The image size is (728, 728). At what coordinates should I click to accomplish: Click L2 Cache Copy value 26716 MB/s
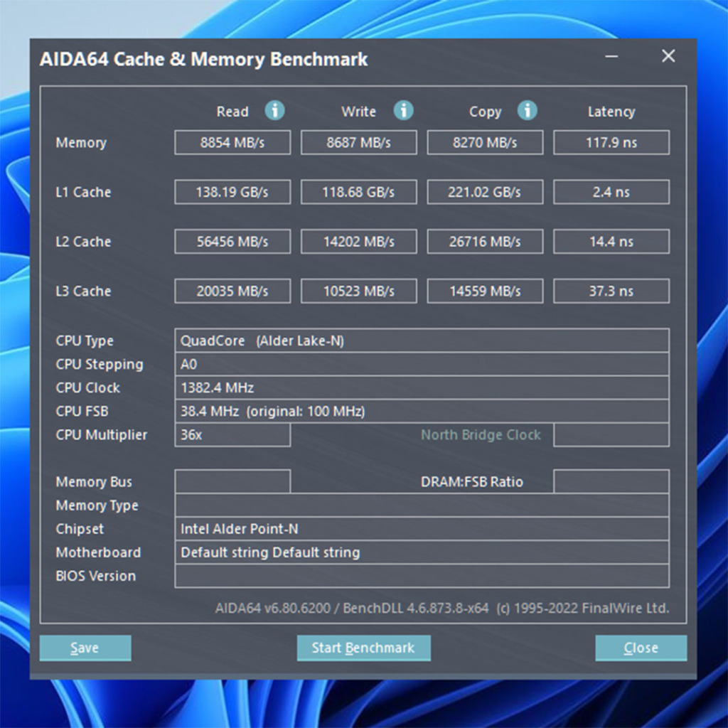[485, 242]
